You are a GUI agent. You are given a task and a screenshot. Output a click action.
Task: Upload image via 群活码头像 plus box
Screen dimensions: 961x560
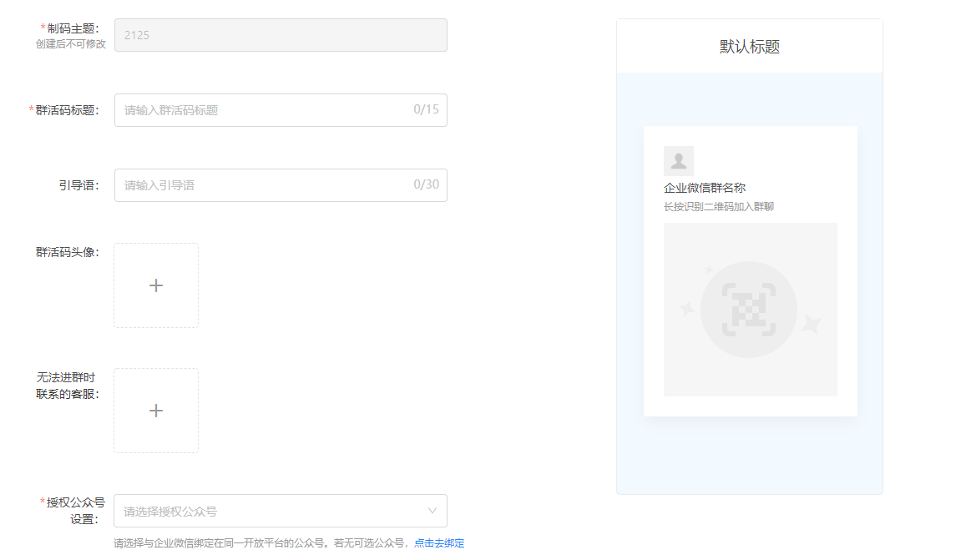pos(156,285)
